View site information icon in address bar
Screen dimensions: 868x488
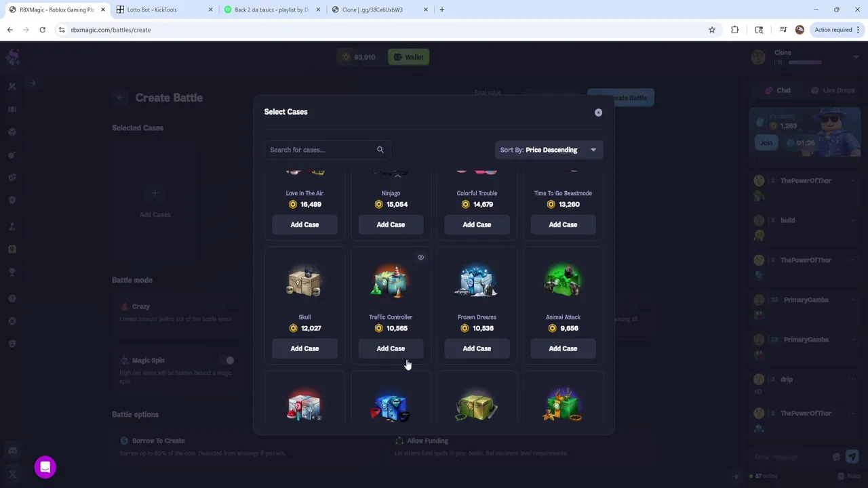point(62,30)
